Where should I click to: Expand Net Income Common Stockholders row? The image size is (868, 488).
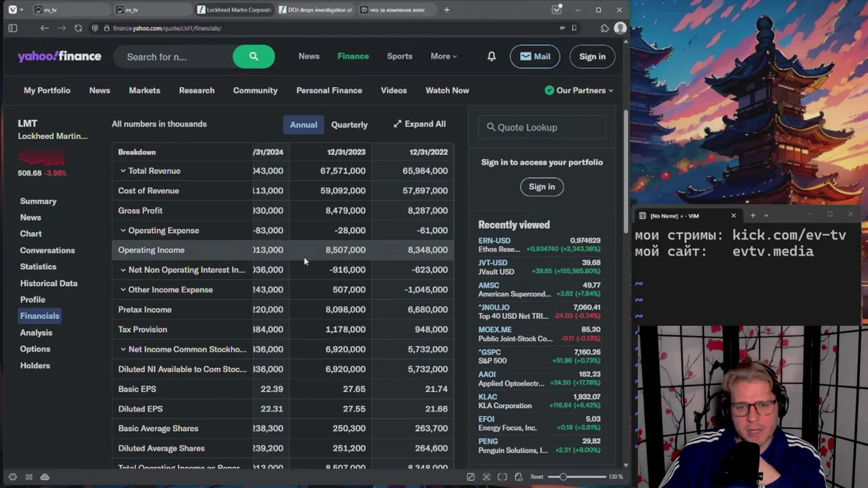tap(123, 349)
